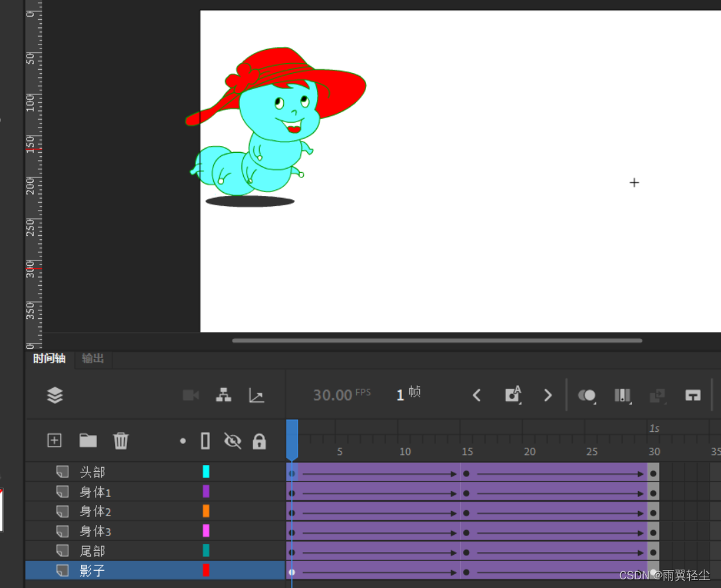Delete the selected layer with trash icon

(120, 441)
